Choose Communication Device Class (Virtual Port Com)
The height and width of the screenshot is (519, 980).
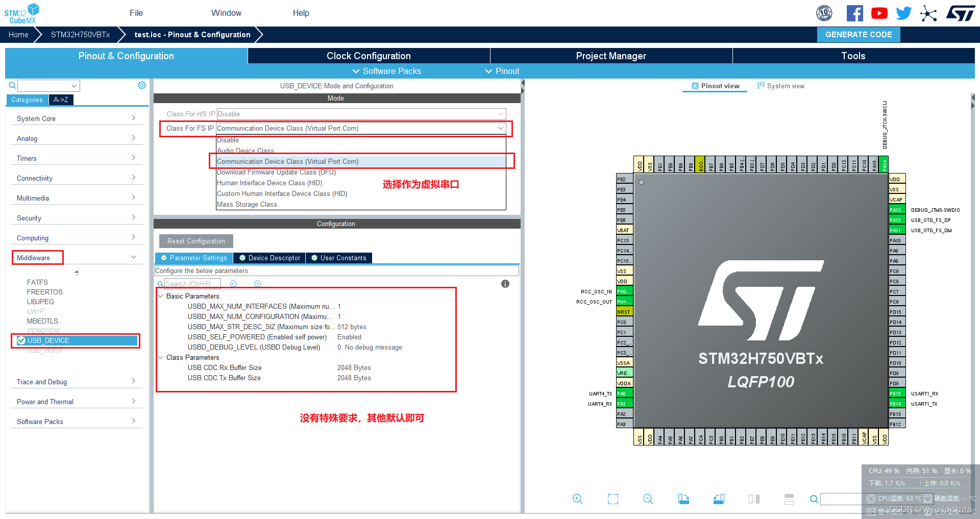click(x=361, y=161)
